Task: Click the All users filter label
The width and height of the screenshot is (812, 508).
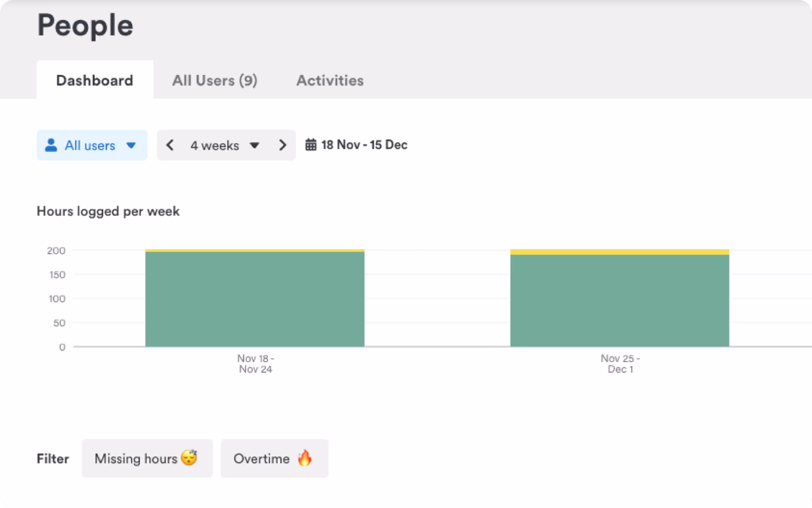Action: pos(90,145)
